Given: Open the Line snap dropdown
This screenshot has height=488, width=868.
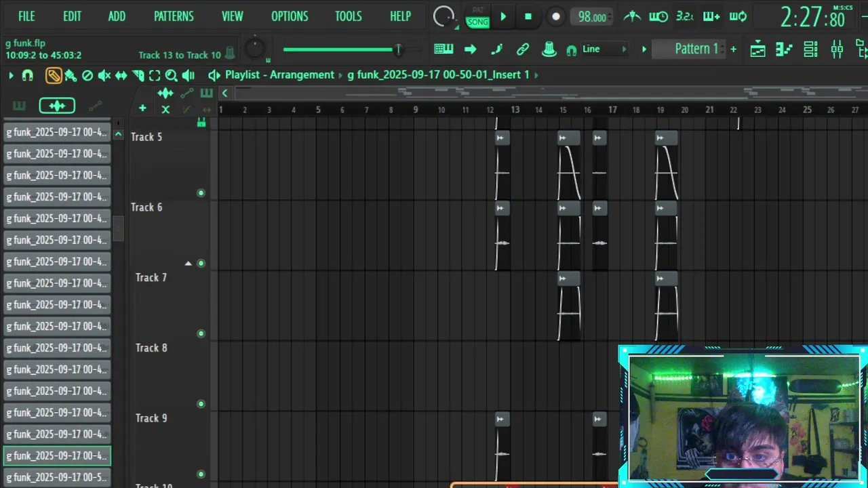Looking at the screenshot, I should [604, 49].
